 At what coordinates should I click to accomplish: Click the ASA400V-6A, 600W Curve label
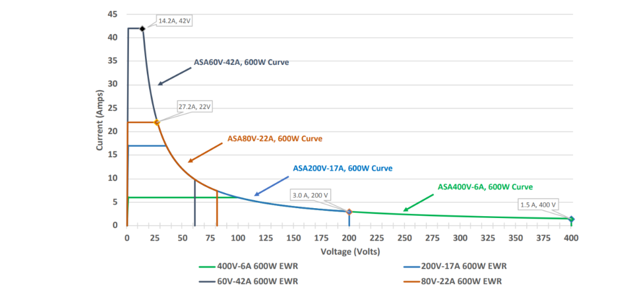(485, 187)
